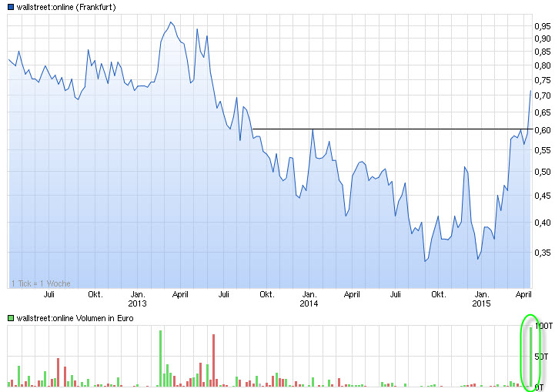Select the Jan. 2015 label on the time axis

point(481,299)
